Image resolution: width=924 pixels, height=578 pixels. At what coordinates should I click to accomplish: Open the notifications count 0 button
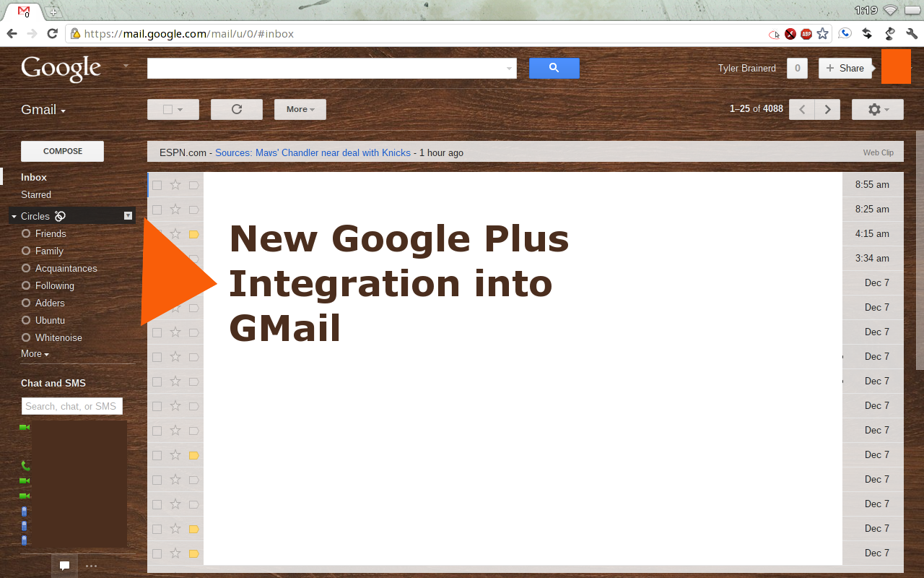[x=797, y=68]
